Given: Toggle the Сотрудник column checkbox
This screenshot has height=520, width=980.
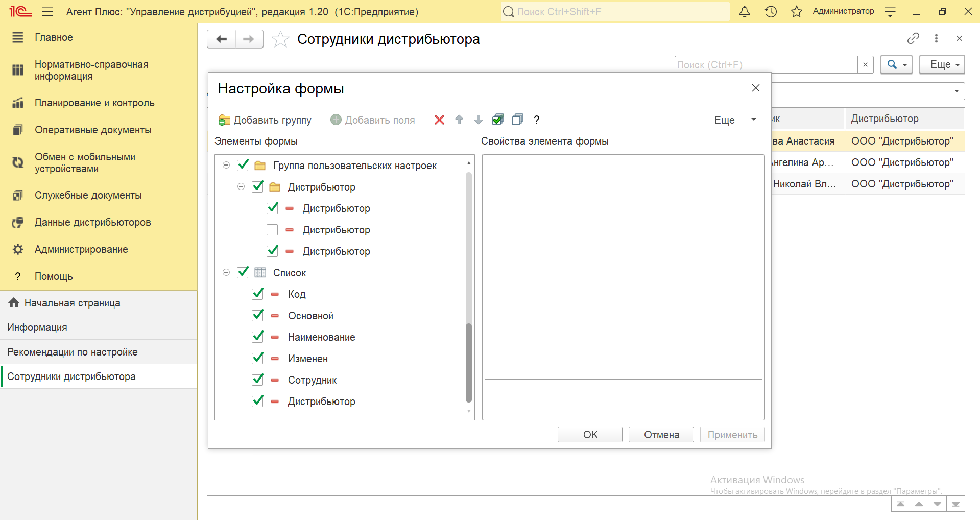Looking at the screenshot, I should click(258, 380).
